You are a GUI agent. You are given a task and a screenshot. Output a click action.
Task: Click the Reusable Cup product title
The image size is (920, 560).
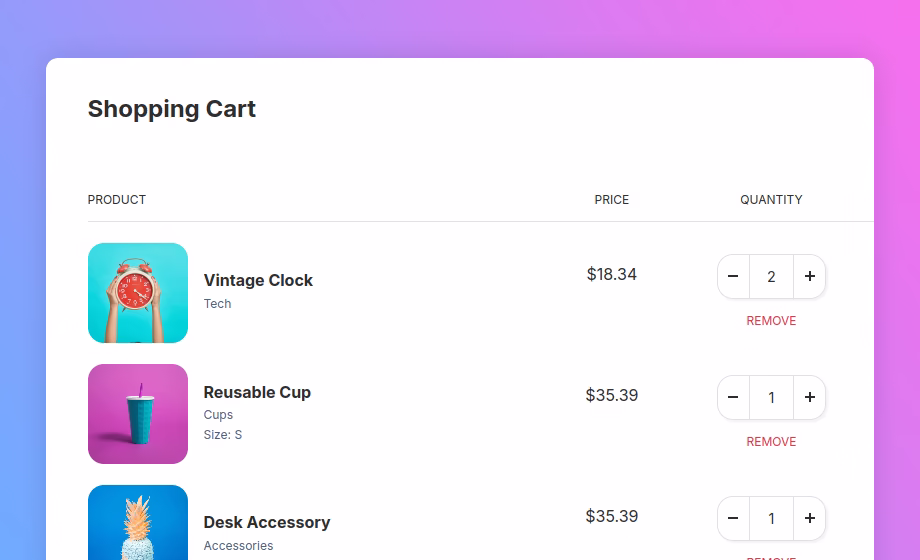tap(257, 392)
